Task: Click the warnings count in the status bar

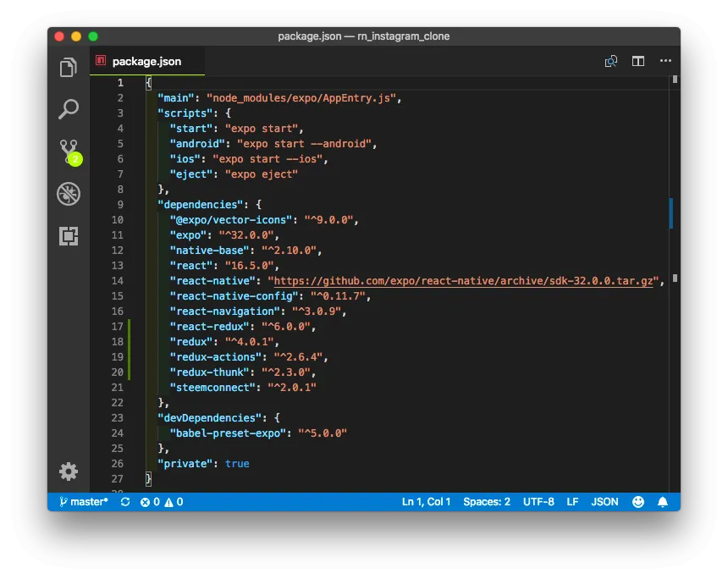Action: (174, 502)
